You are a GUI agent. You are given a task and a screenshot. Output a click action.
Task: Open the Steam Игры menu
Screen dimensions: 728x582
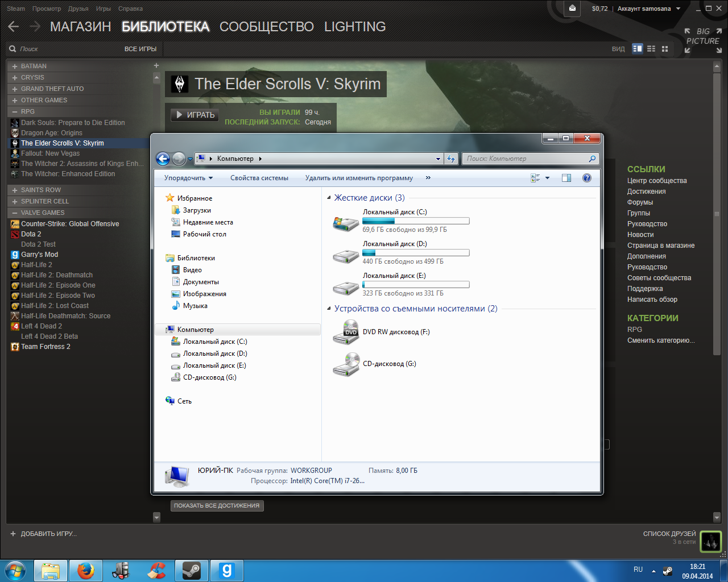click(x=103, y=9)
